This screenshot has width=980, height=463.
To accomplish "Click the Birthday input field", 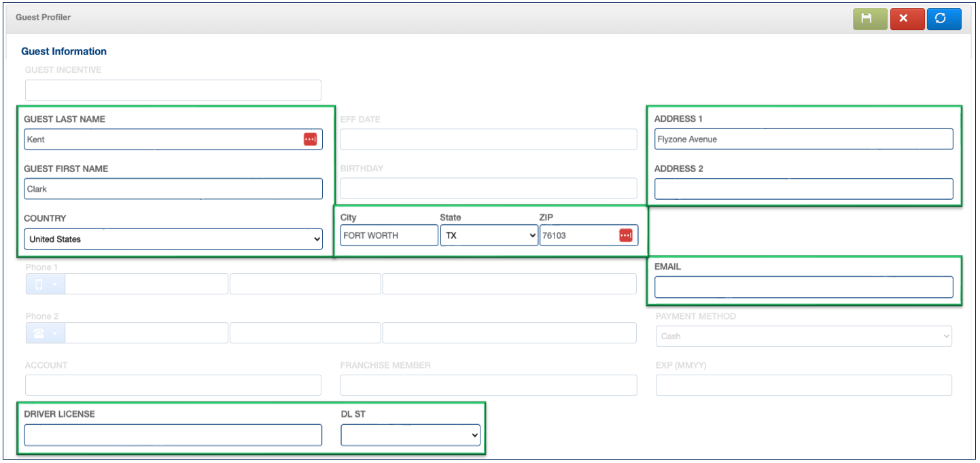I will click(x=488, y=189).
